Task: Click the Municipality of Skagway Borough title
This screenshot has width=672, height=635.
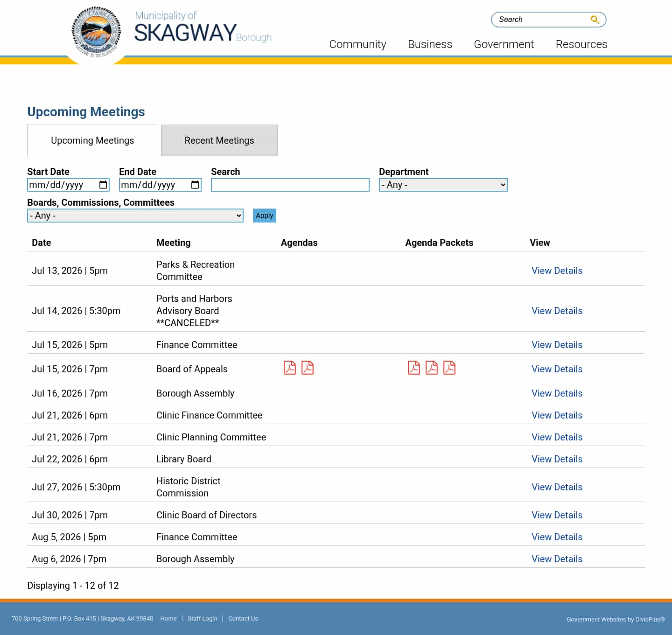Action: pos(203,28)
